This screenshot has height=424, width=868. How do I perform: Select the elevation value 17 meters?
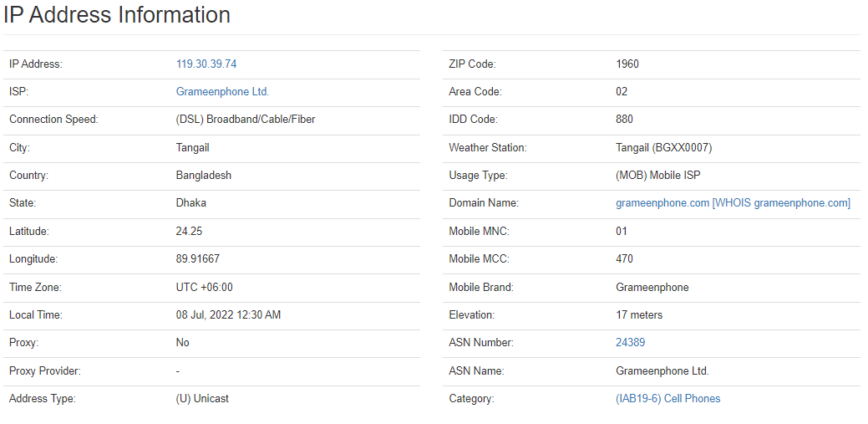[x=639, y=314]
